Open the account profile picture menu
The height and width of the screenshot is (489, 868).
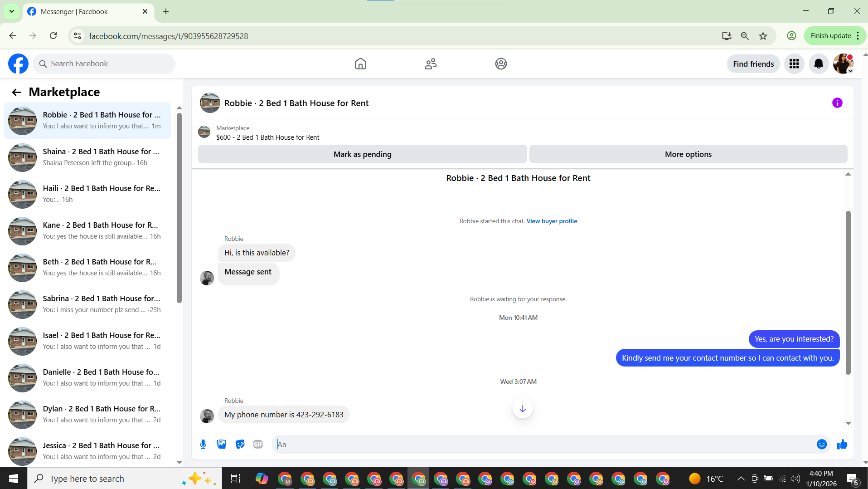[843, 64]
